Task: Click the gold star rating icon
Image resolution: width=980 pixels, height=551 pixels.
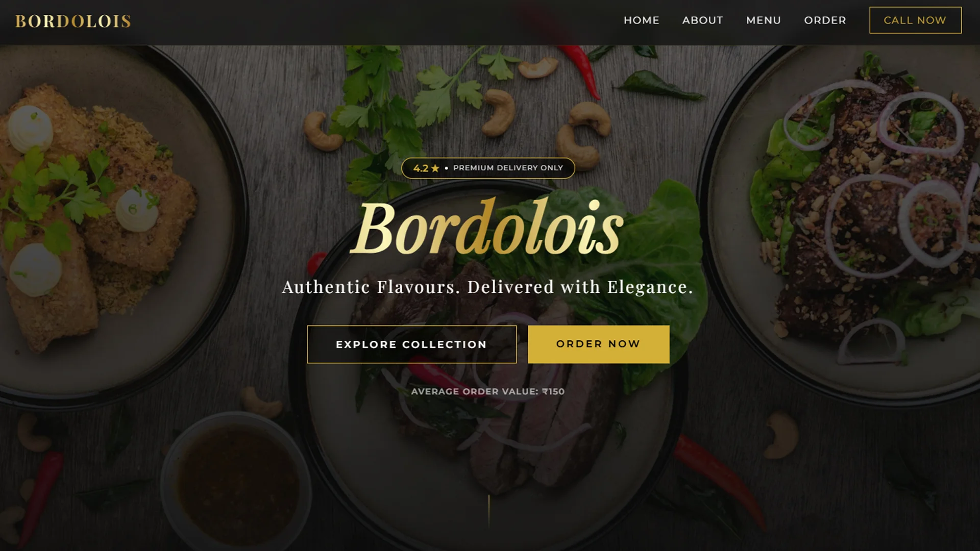Action: pyautogui.click(x=435, y=168)
